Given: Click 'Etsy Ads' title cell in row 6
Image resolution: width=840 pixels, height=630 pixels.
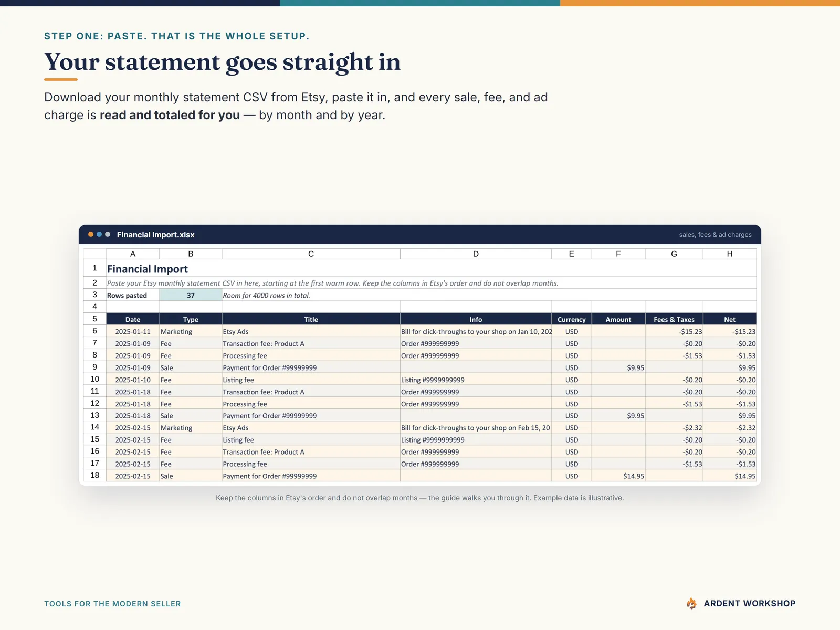Looking at the screenshot, I should [x=311, y=331].
